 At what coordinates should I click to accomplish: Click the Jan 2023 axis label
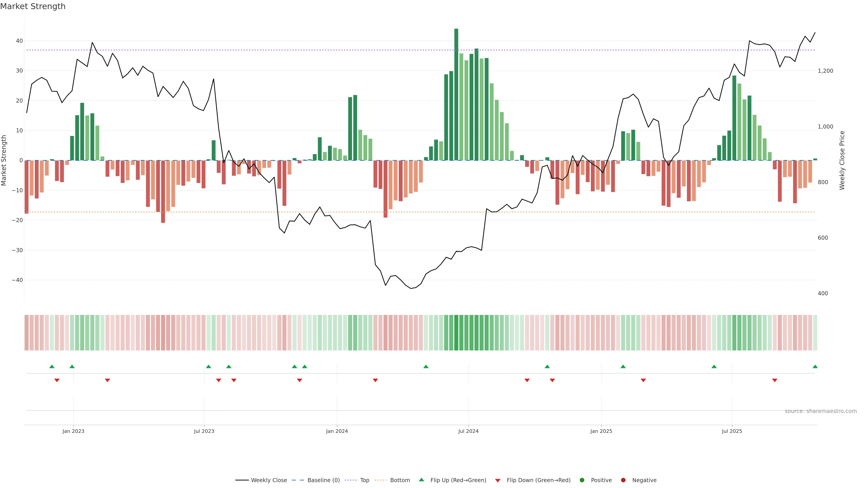pos(73,431)
